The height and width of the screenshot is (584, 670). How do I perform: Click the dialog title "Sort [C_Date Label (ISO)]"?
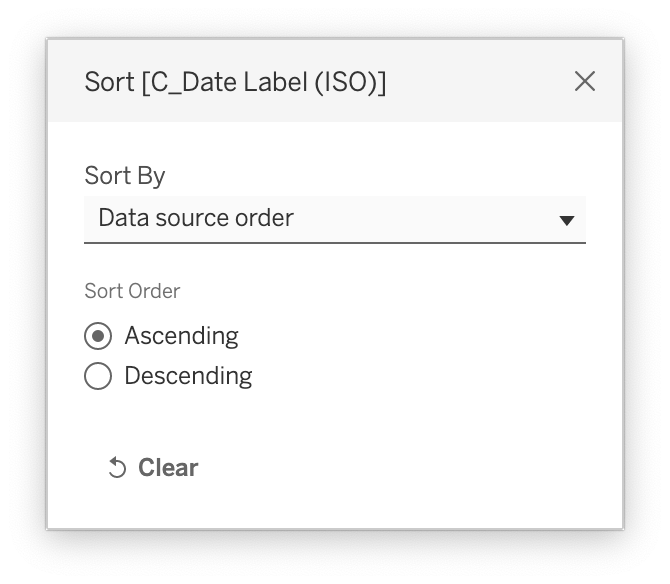(x=235, y=82)
